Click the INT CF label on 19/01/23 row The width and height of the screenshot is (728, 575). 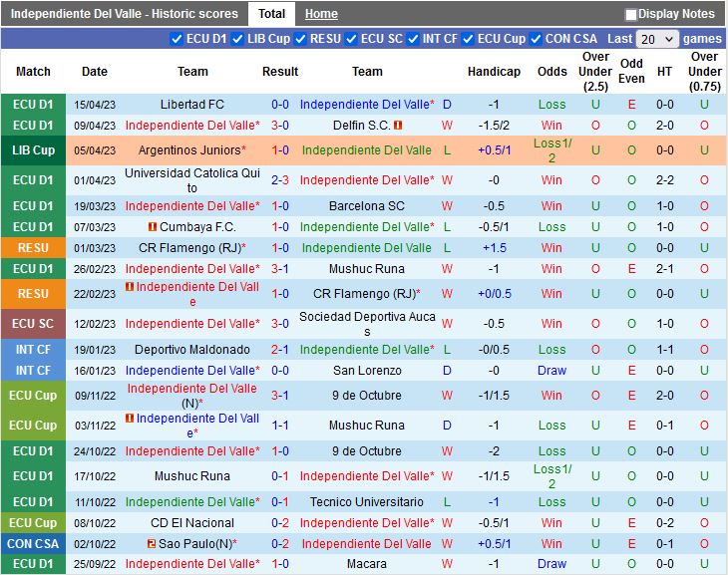pos(34,350)
